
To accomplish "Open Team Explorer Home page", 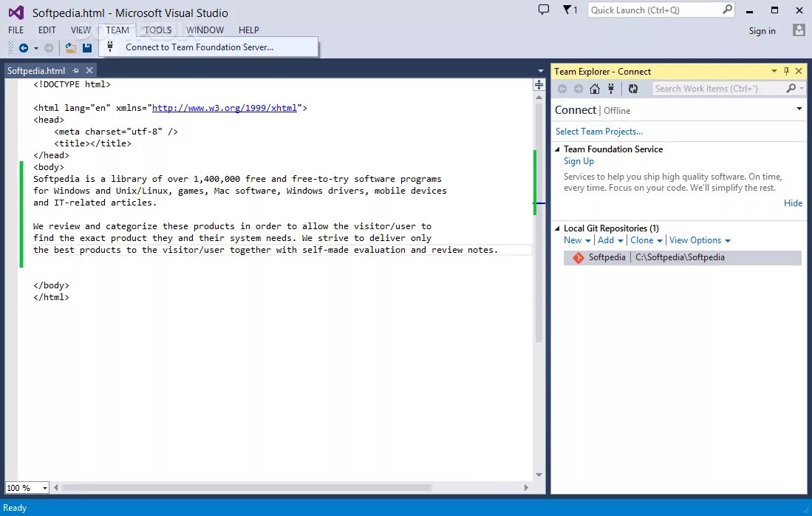I will (x=595, y=89).
